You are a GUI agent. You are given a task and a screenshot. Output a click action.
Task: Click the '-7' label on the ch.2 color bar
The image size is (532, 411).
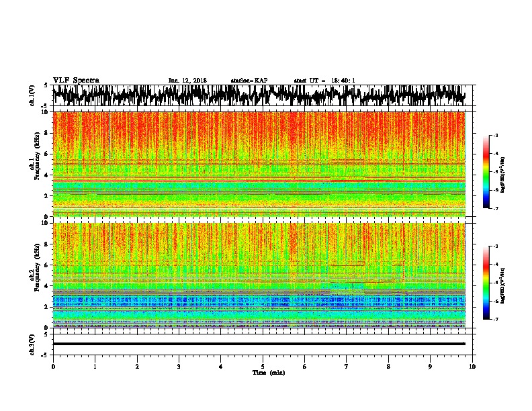(496, 320)
